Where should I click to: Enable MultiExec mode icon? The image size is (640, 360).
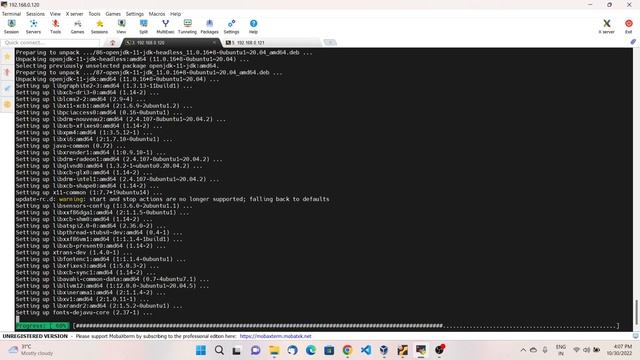coord(165,27)
